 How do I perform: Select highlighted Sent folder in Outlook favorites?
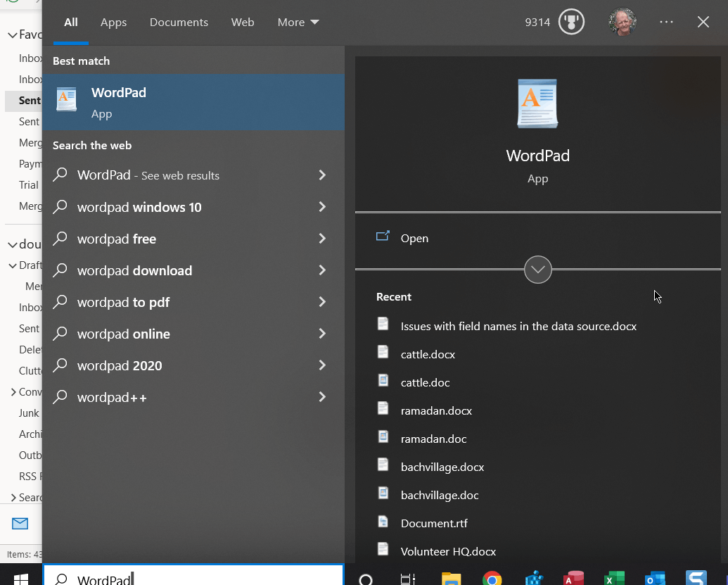(23, 101)
